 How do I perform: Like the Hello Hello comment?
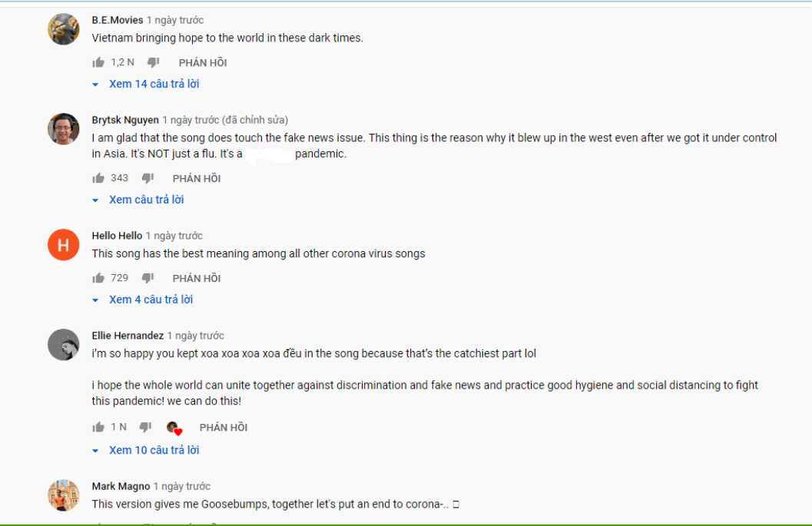coord(98,278)
